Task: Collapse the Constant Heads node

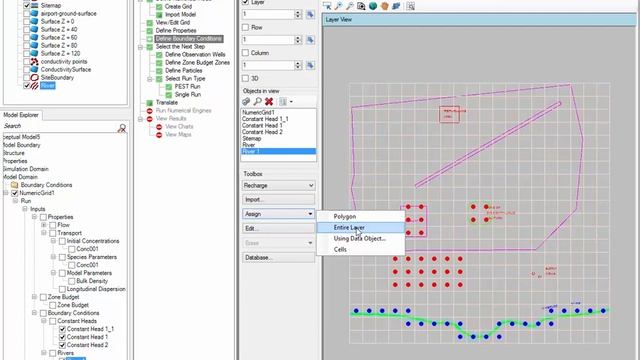Action: tap(44, 321)
